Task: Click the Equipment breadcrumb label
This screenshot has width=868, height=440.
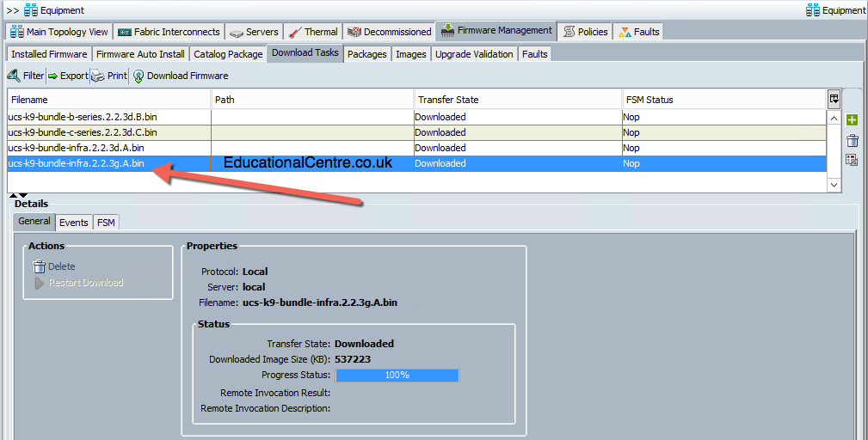Action: pyautogui.click(x=62, y=10)
